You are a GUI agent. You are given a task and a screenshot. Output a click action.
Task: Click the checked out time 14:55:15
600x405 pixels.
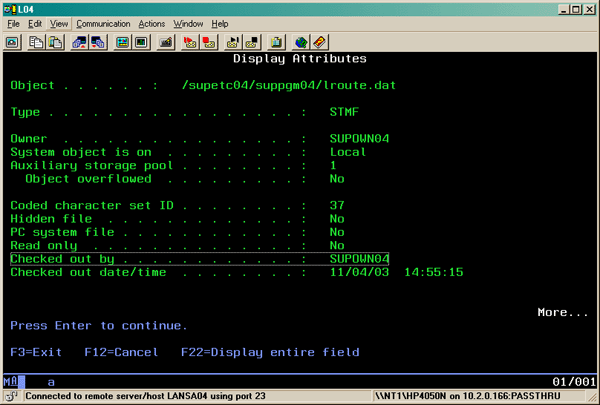click(434, 272)
